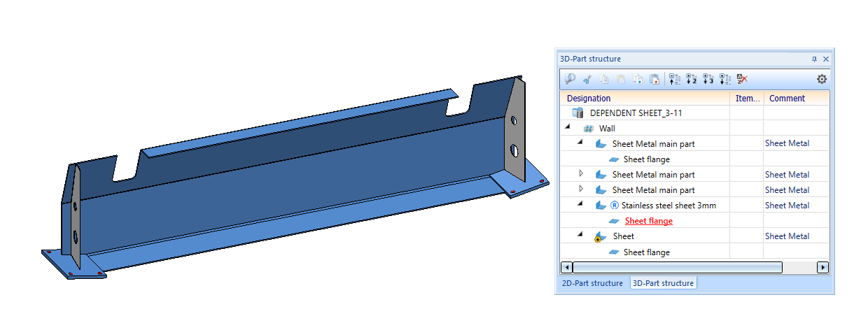
Task: Click the Copy toolbar icon
Action: point(605,79)
